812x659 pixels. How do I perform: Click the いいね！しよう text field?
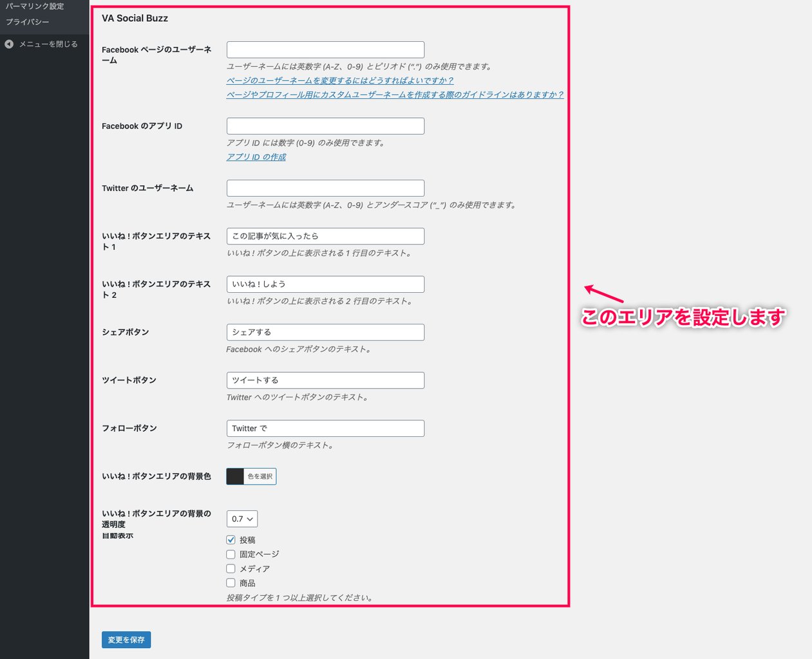click(325, 284)
